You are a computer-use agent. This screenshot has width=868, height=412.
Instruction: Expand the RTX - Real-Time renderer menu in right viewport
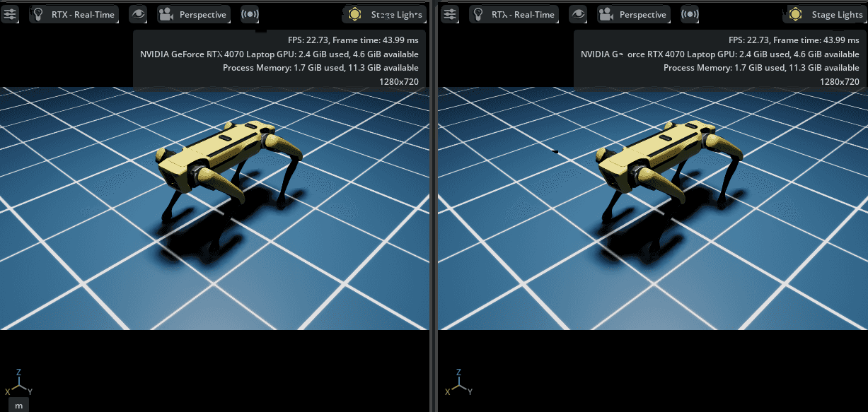tap(514, 14)
